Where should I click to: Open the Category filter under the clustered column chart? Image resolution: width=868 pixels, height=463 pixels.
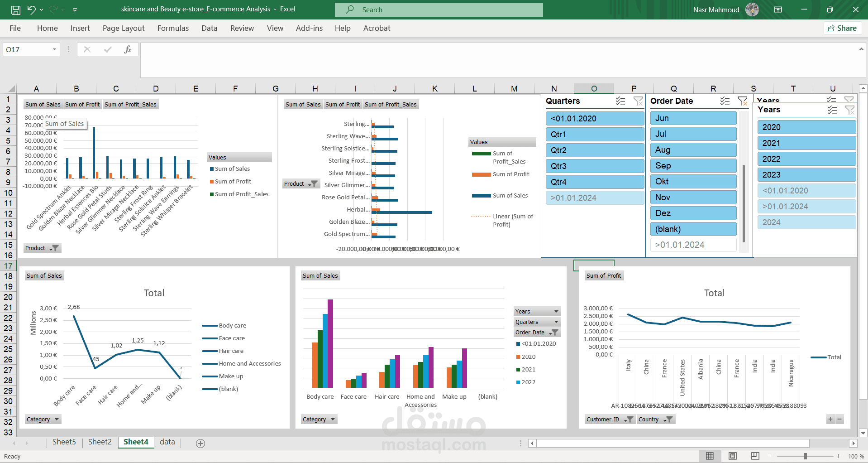(319, 419)
